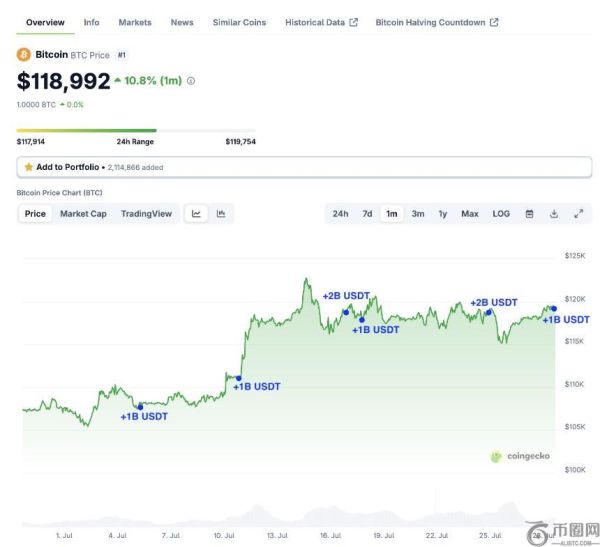Switch to line chart view icon

(x=197, y=213)
